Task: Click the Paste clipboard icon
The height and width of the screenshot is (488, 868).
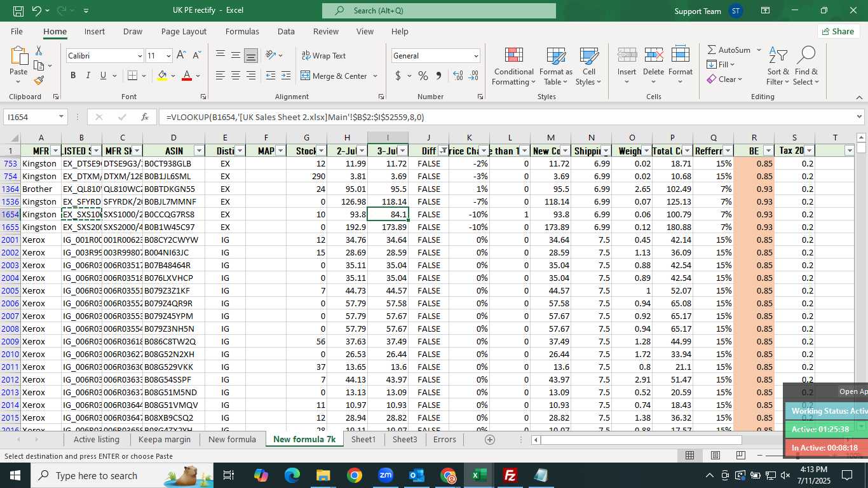Action: pos(18,57)
